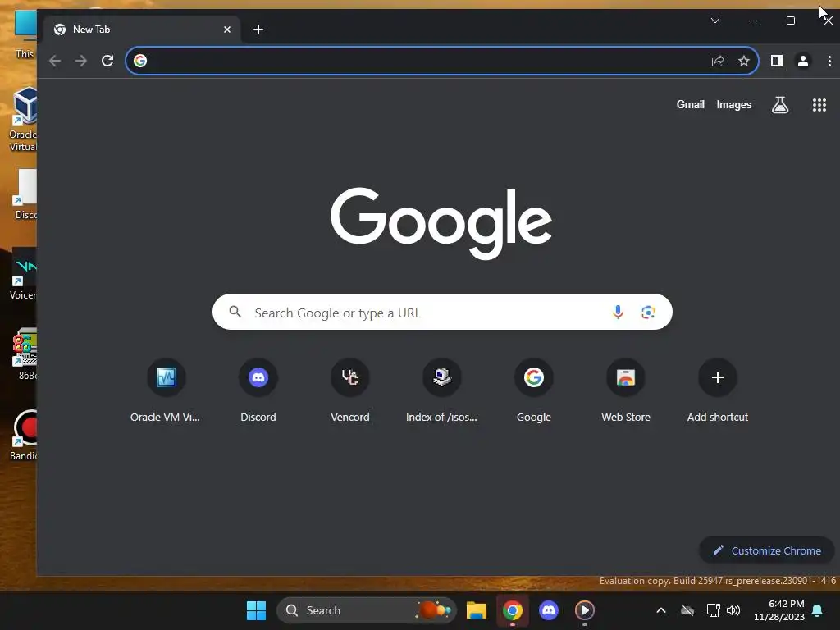Open the media player taskbar icon

tap(584, 610)
